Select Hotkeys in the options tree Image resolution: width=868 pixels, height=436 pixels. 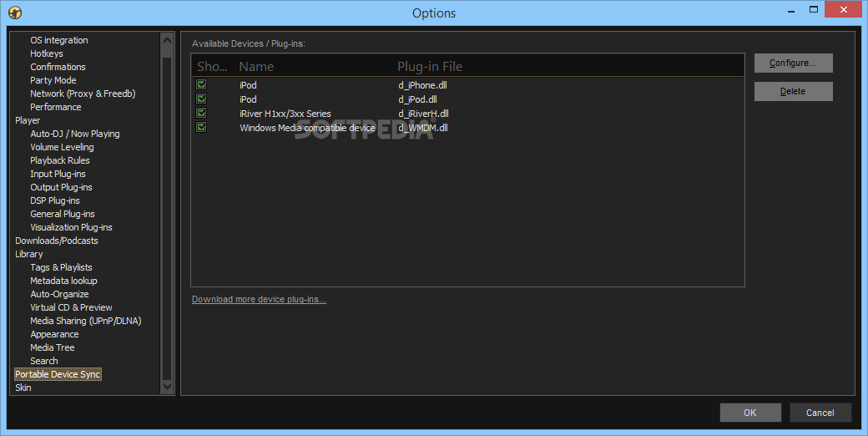click(47, 53)
